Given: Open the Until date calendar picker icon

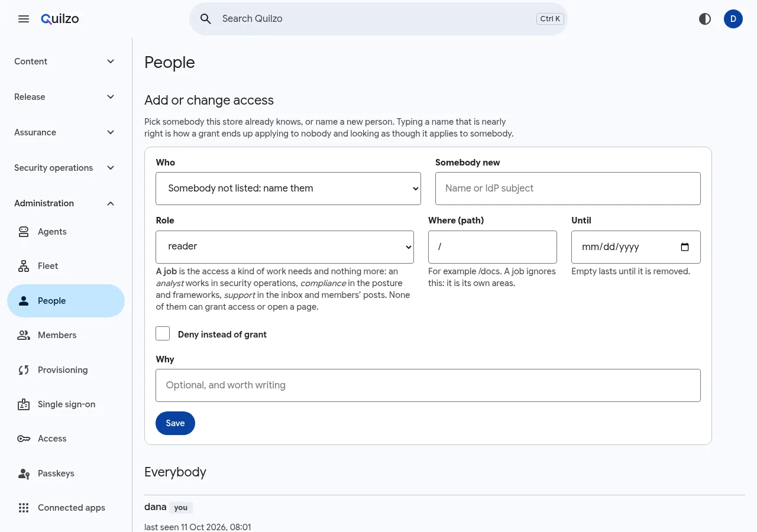Looking at the screenshot, I should coord(685,247).
